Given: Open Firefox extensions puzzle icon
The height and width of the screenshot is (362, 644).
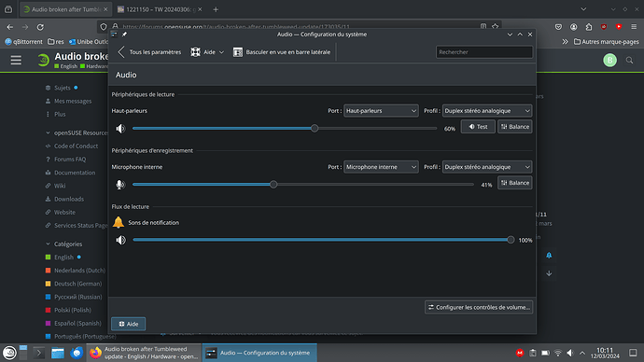Looking at the screenshot, I should [x=589, y=27].
